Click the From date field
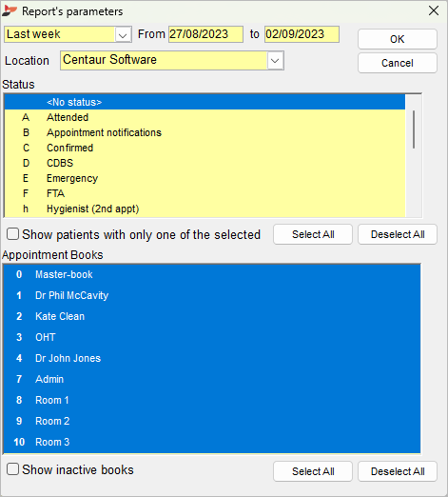 [205, 34]
